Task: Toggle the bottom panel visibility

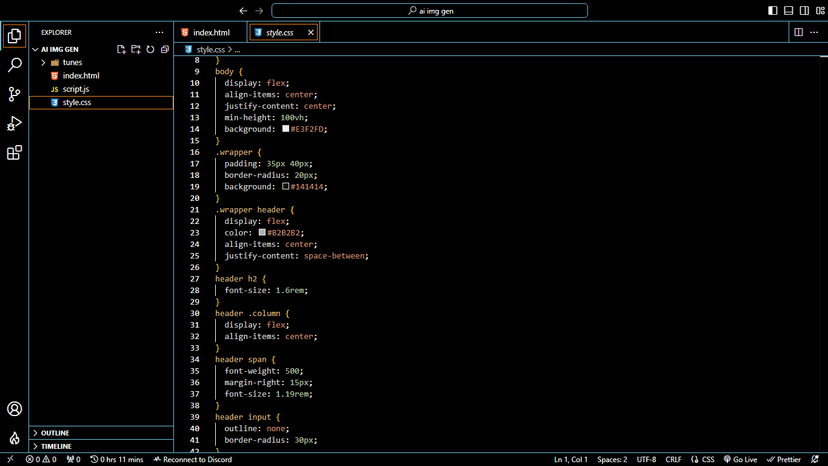Action: point(789,11)
